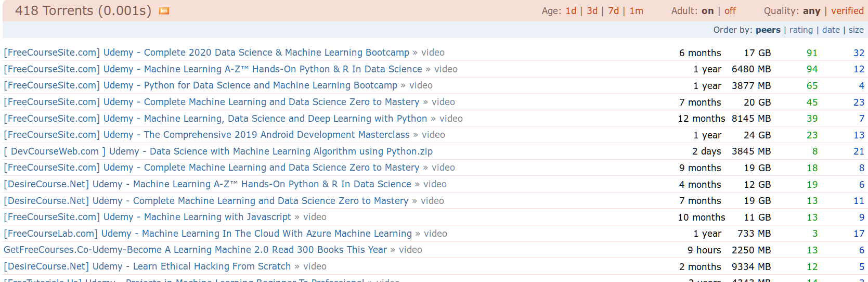Open Python for Data Science Bootcamp torrent
This screenshot has width=868, height=282.
point(200,85)
